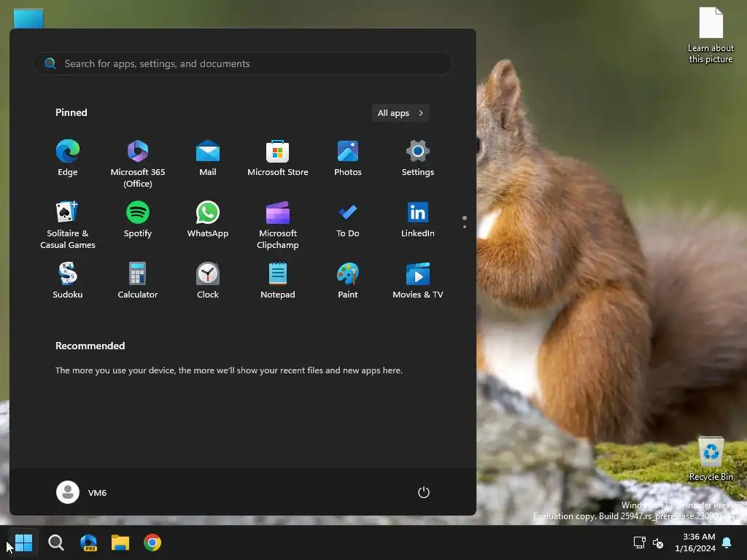Screen dimensions: 747x560
Task: Open File Explorer from the taskbar
Action: 120,542
